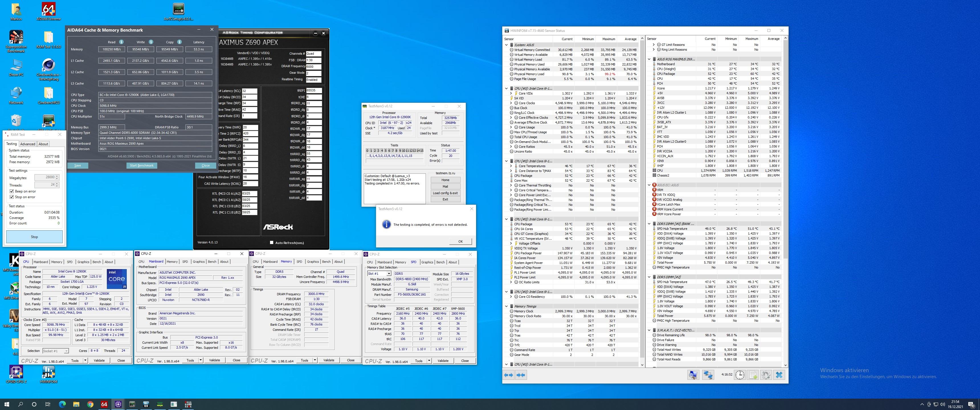Expand Core Temperatures sensor row
Image resolution: width=980 pixels, height=410 pixels.
coord(511,166)
